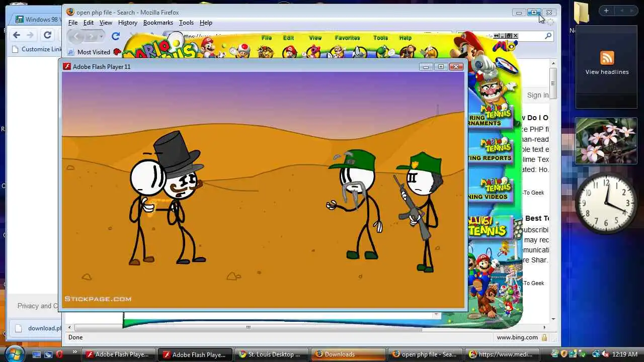Switch to https://www.medi taskbar button
Viewport: 644px width, 362px height.
[x=502, y=354]
